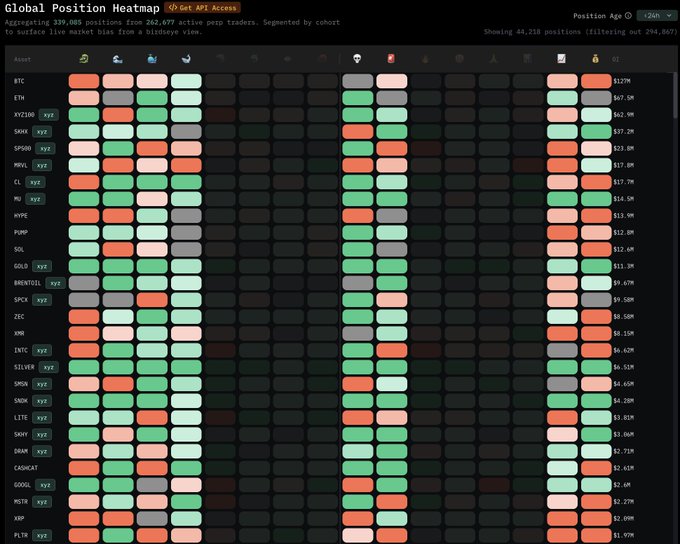Select the PUMP asset label
Image resolution: width=680 pixels, height=544 pixels.
click(21, 233)
